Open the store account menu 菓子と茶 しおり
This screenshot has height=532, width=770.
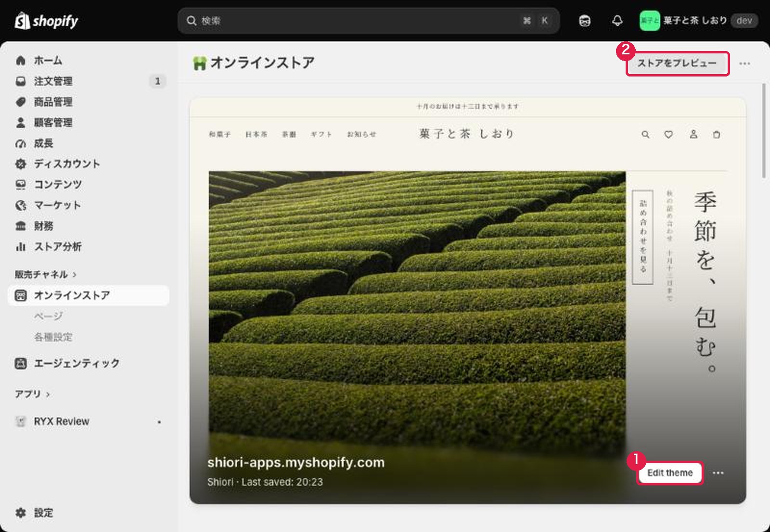pos(698,21)
